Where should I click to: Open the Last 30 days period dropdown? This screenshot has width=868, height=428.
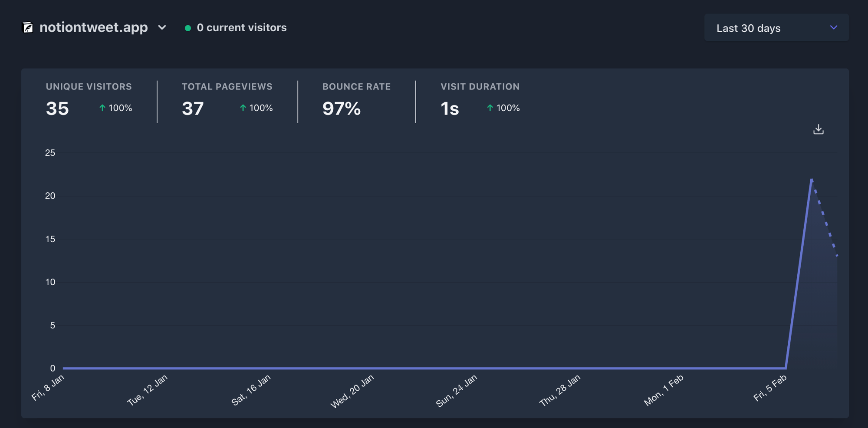(776, 28)
